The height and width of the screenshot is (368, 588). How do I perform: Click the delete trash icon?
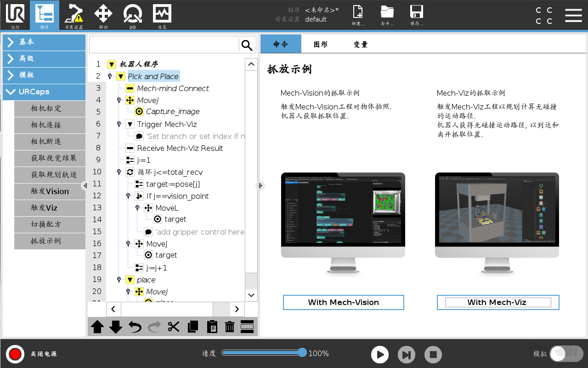tap(230, 327)
